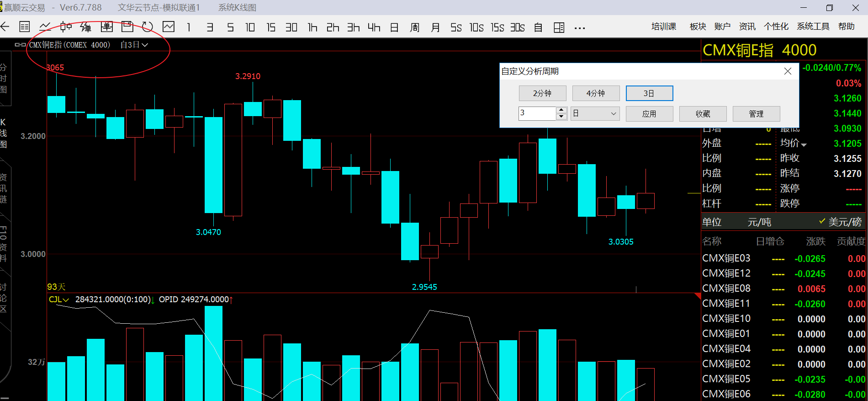Open the 帮助 menu
Image resolution: width=868 pixels, height=401 pixels.
tap(847, 27)
